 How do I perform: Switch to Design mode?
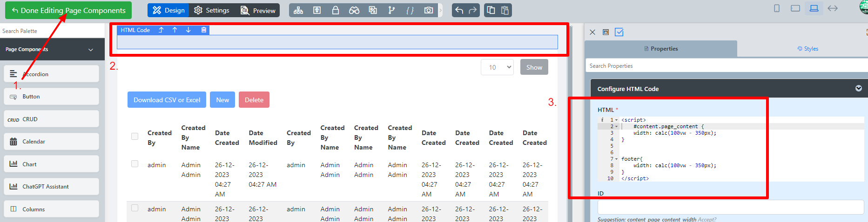[168, 10]
